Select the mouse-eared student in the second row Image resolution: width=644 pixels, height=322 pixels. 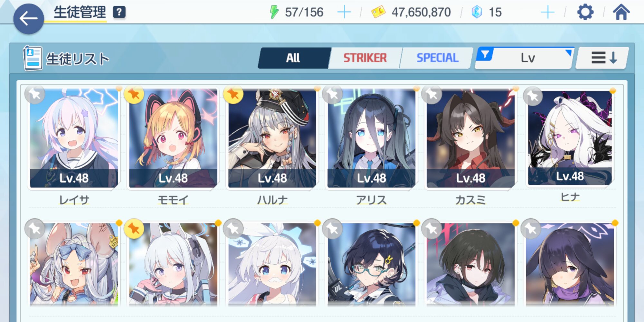(x=74, y=264)
